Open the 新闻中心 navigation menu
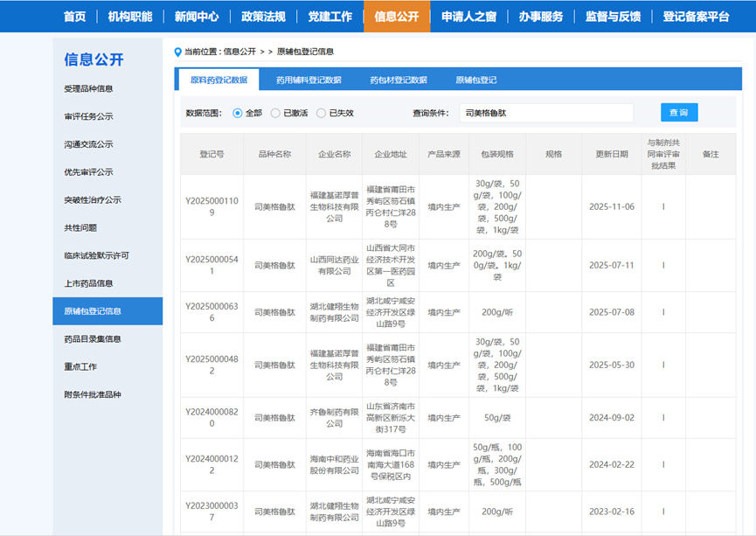Screen dimensions: 756x536 pos(197,17)
